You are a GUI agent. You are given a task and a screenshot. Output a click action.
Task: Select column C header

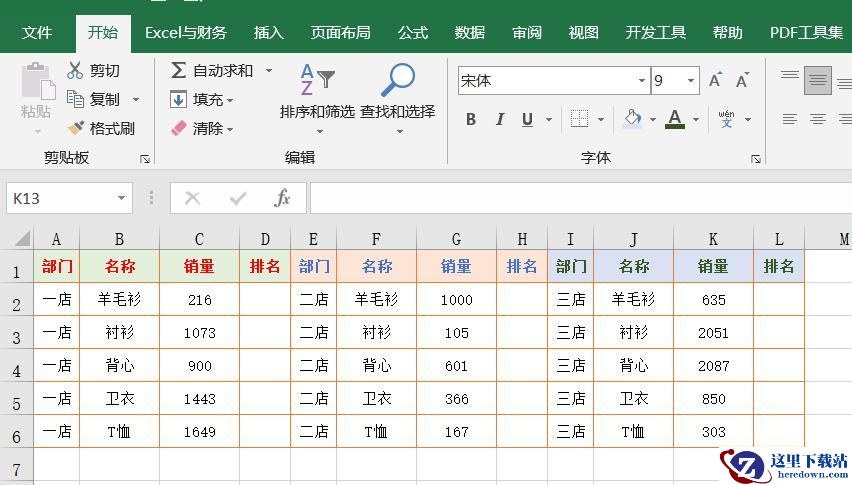click(x=199, y=239)
